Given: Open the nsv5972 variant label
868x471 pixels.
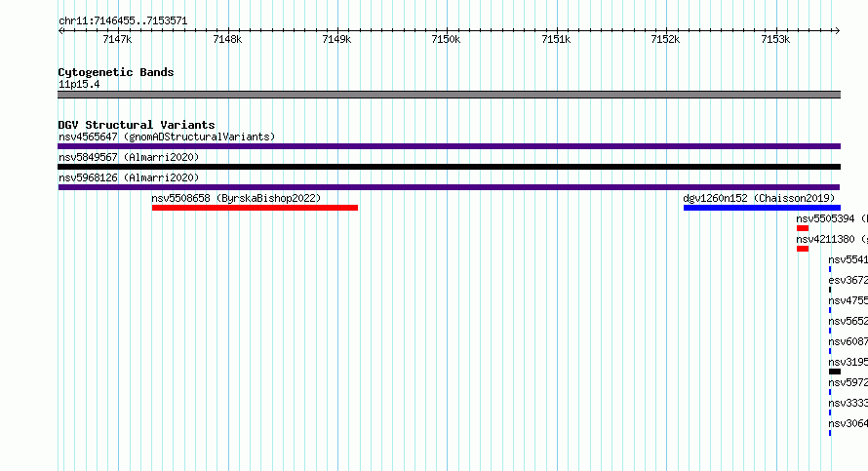Looking at the screenshot, I should [848, 382].
